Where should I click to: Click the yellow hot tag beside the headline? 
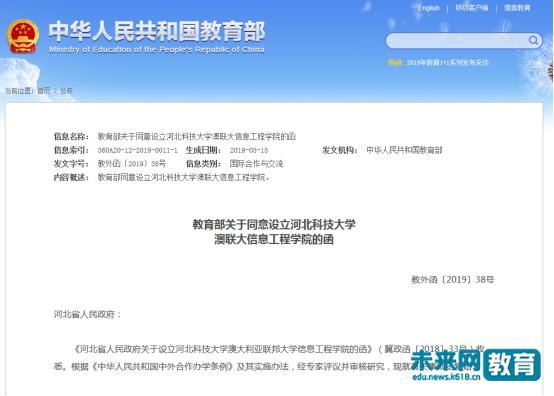(x=395, y=63)
